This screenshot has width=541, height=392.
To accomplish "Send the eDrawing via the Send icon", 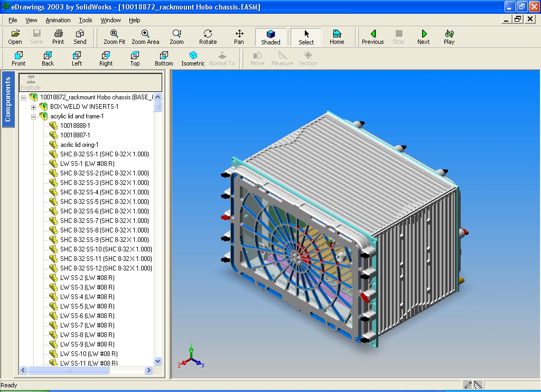I will coord(80,38).
